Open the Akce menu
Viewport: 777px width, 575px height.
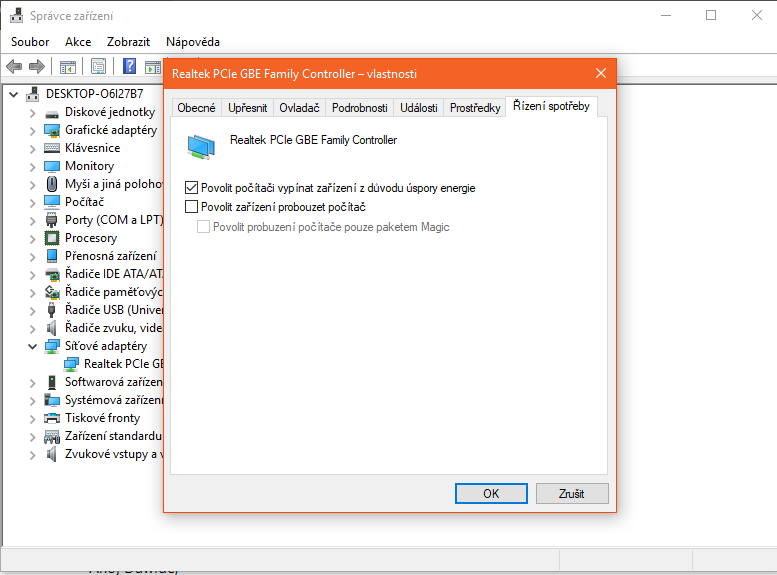coord(78,42)
